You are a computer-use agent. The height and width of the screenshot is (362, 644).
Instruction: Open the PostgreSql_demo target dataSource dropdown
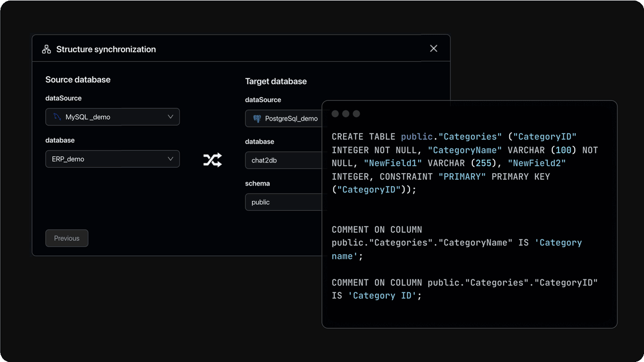[x=284, y=119]
